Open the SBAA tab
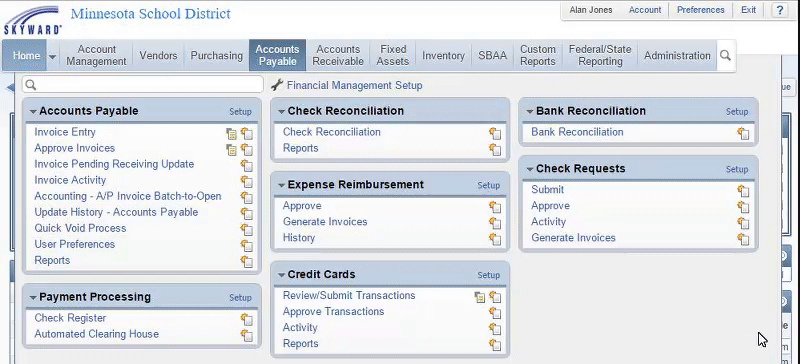The width and height of the screenshot is (800, 364). (x=492, y=56)
